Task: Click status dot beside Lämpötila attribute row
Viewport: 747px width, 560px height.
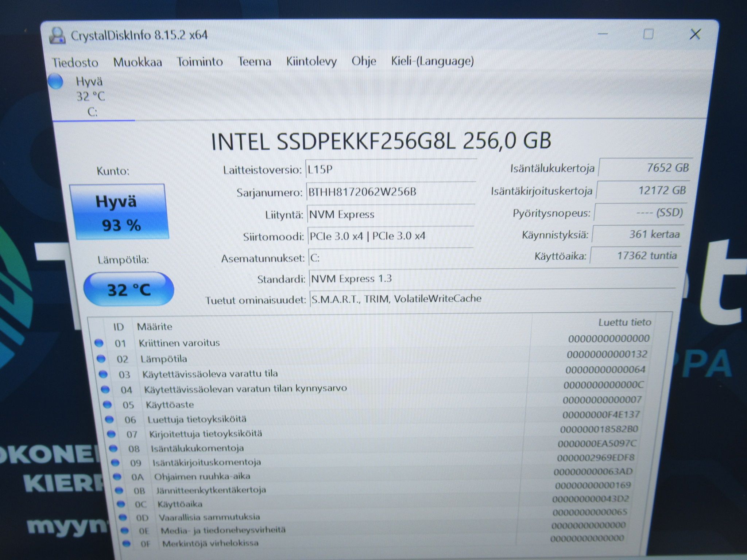Action: click(101, 359)
